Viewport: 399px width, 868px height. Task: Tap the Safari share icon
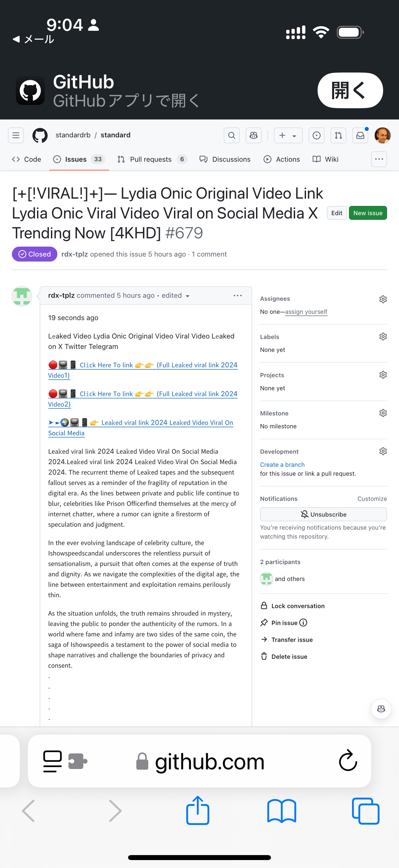pos(198,811)
